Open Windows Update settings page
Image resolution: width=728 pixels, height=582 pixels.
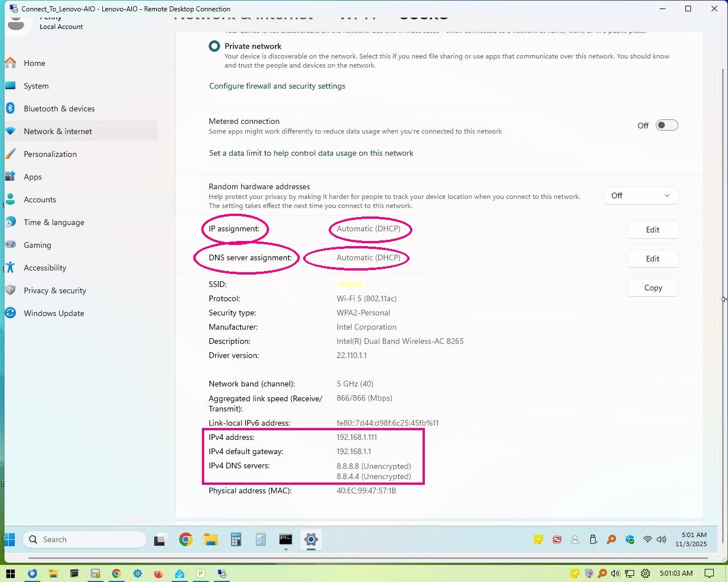click(x=53, y=313)
